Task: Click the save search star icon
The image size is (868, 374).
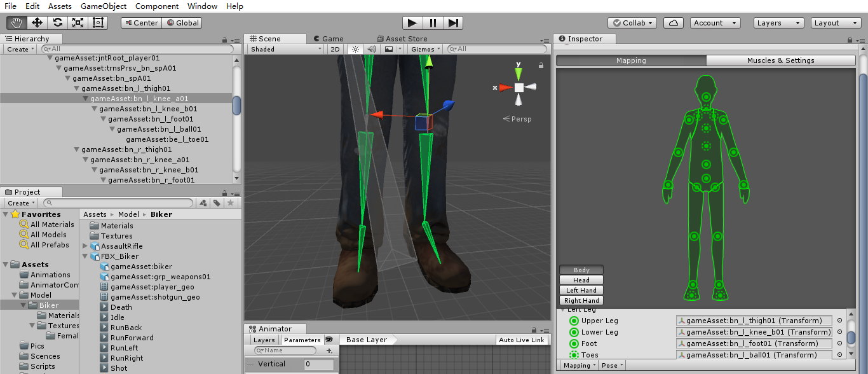Action: [x=231, y=203]
